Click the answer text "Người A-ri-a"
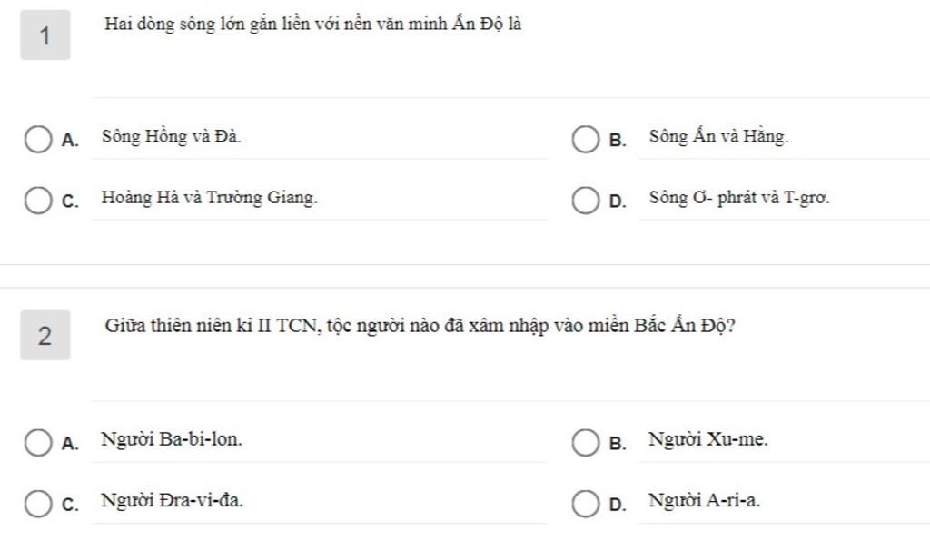Screen dimensions: 930x560 pos(704,500)
